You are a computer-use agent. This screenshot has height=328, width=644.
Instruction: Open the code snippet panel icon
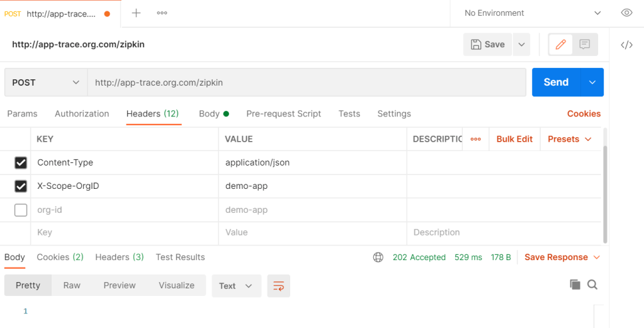(626, 45)
